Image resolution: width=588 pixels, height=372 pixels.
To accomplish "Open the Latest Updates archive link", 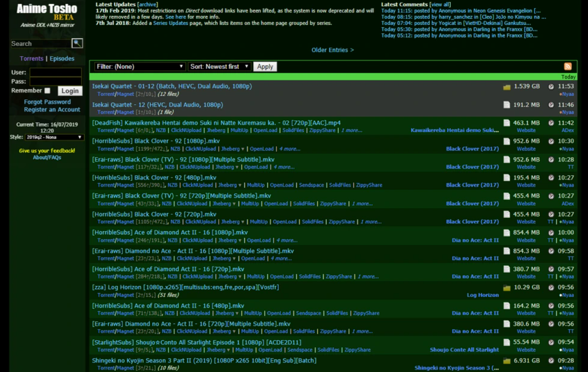I will (x=147, y=4).
